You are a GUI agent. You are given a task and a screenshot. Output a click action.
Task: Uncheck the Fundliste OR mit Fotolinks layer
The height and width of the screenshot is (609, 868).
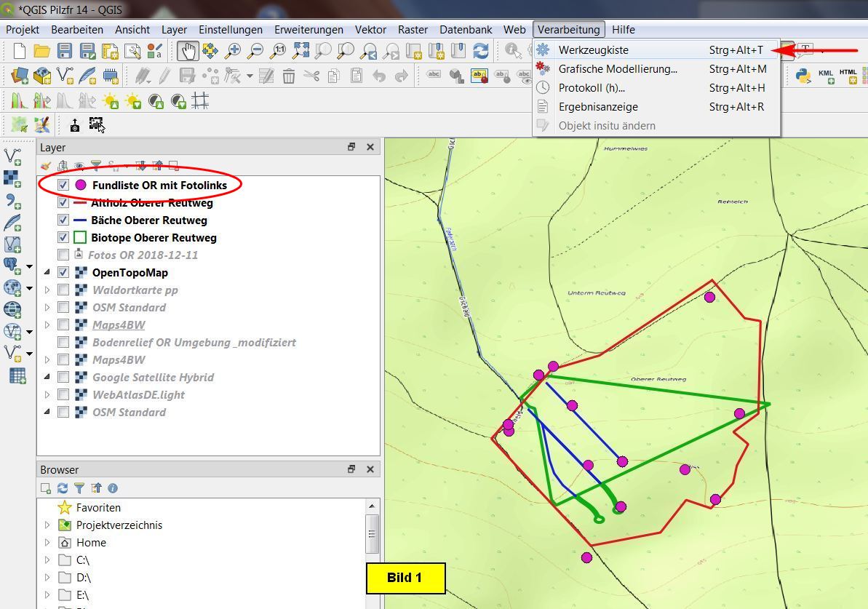pyautogui.click(x=63, y=185)
